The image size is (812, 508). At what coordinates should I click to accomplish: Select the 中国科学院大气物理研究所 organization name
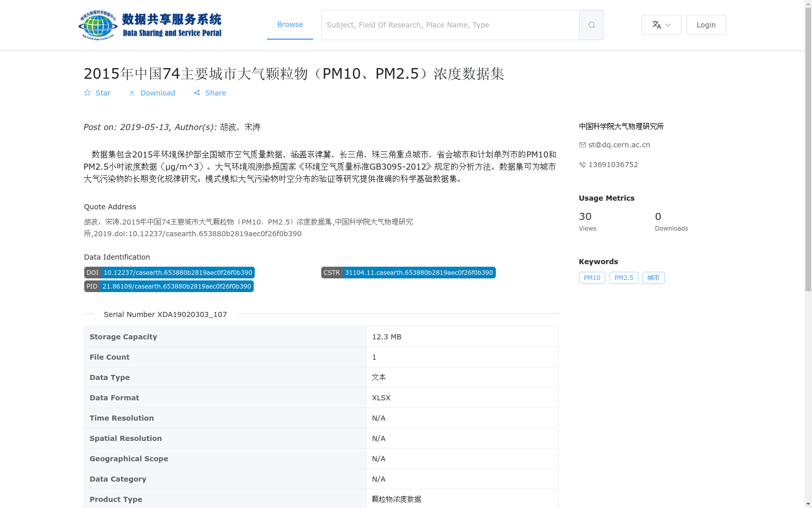(622, 126)
